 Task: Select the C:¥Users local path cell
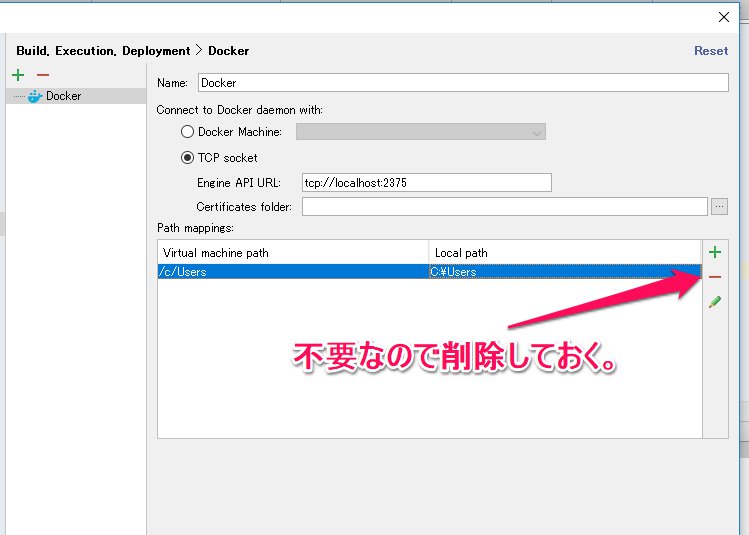pyautogui.click(x=565, y=272)
